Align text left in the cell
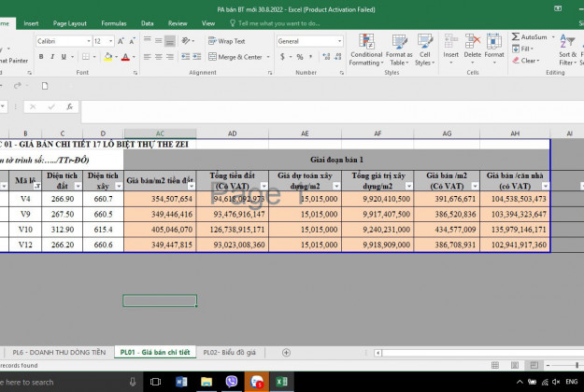Image resolution: width=584 pixels, height=392 pixels. [148, 57]
